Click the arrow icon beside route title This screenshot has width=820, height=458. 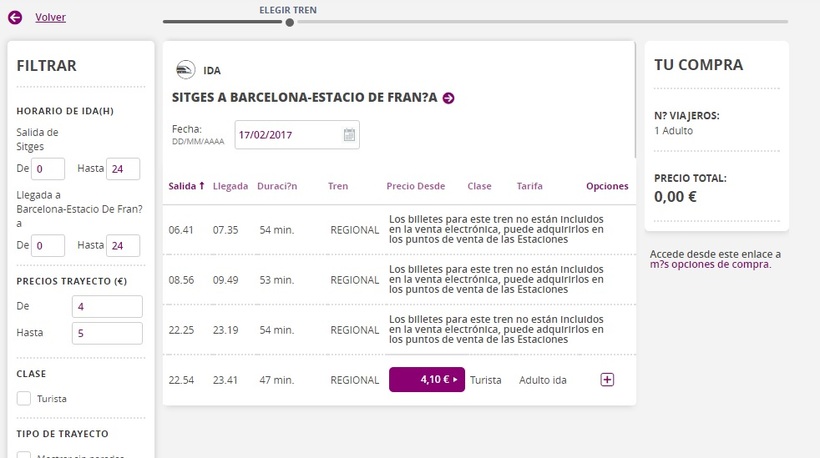pyautogui.click(x=449, y=98)
